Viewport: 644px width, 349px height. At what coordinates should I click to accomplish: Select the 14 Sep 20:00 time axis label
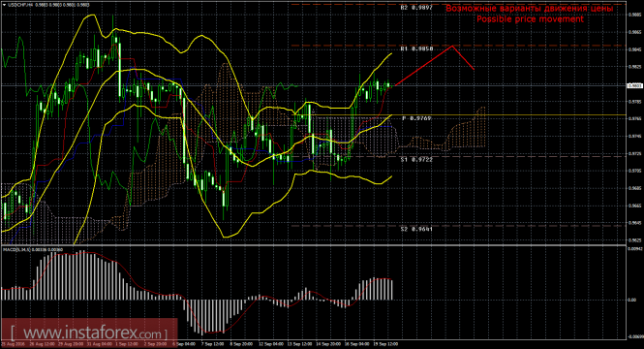pos(328,343)
